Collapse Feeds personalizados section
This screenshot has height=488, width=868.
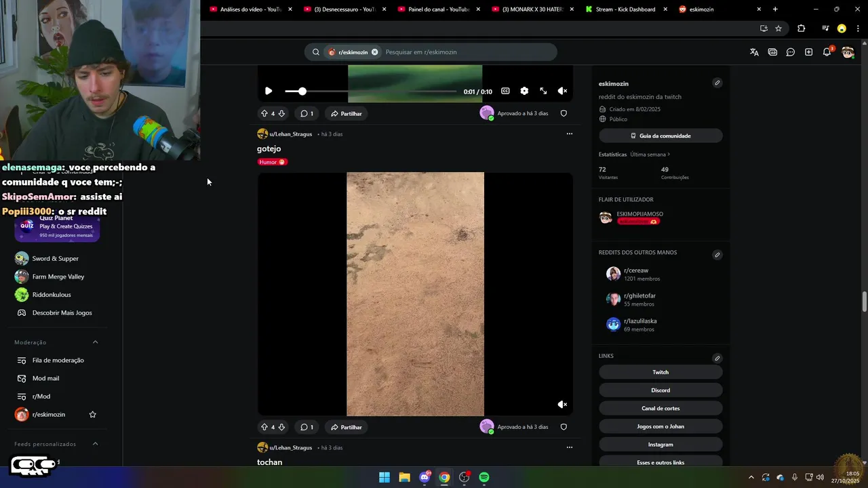pos(95,444)
